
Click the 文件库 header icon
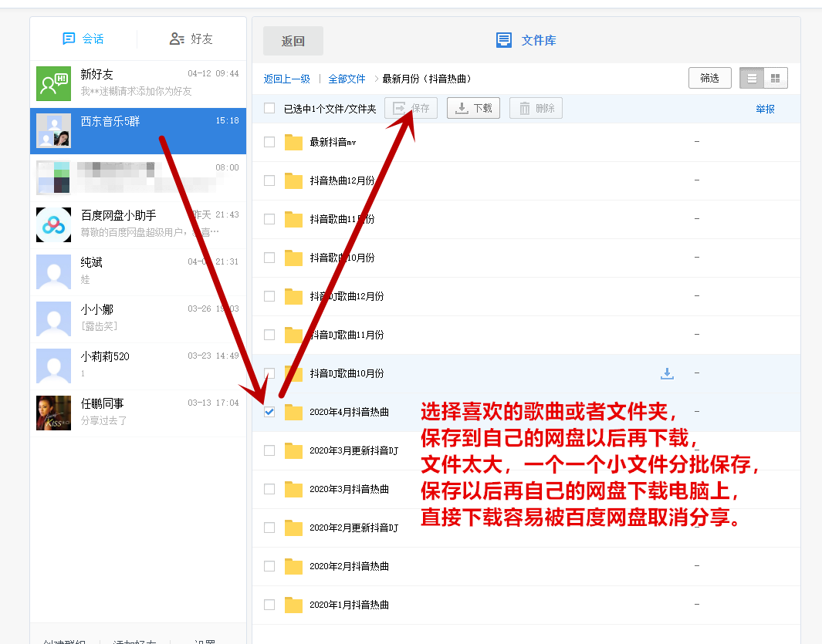click(x=504, y=40)
